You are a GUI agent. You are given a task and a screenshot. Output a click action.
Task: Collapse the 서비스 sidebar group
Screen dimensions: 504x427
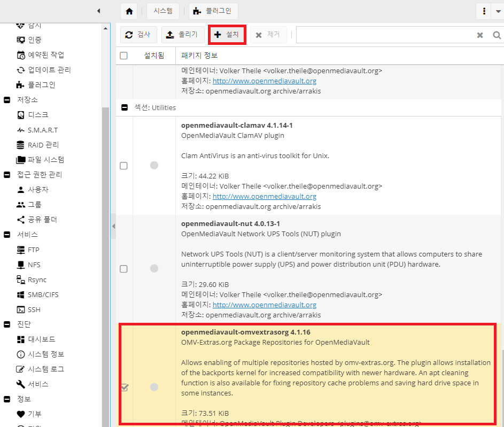click(x=7, y=235)
